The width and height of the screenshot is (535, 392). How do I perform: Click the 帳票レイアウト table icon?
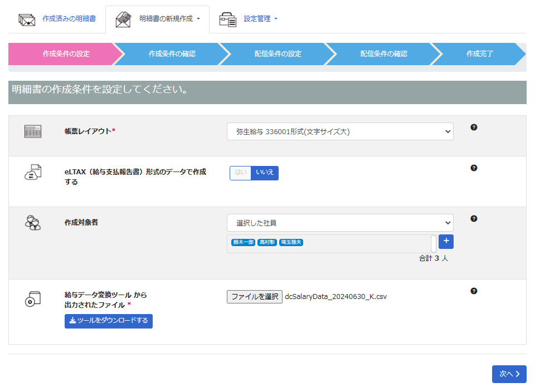33,132
